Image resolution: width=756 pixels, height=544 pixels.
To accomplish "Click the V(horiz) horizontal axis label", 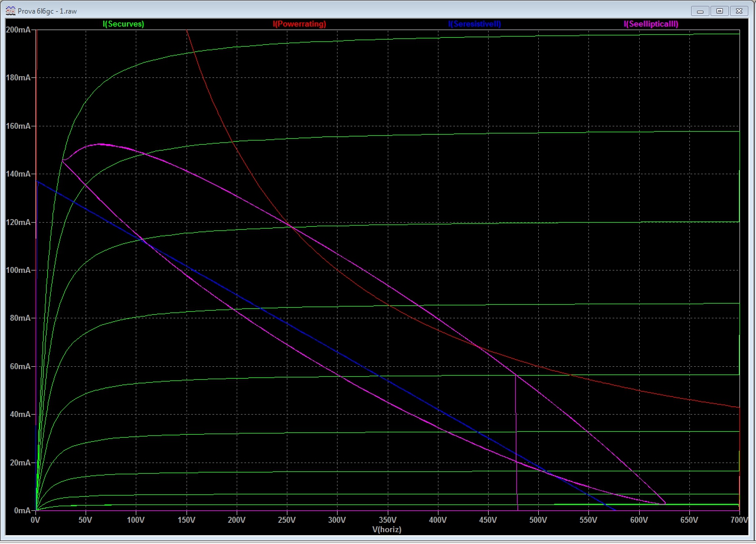I will (x=387, y=530).
